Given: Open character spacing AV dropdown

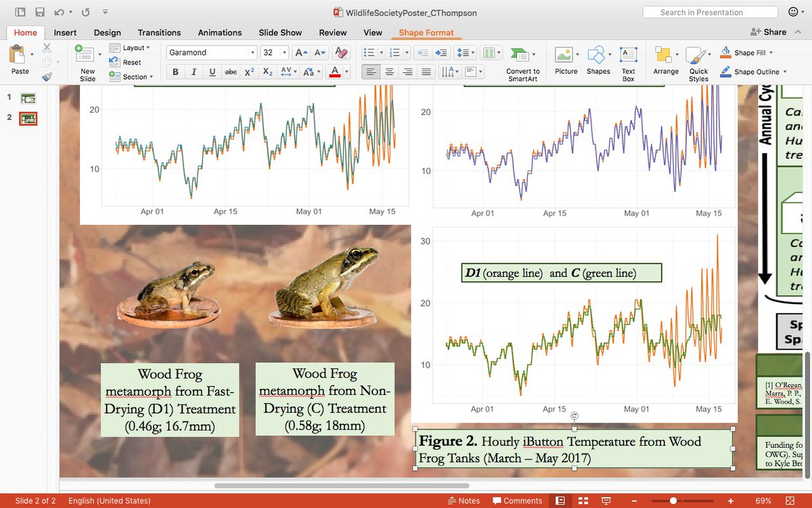Looking at the screenshot, I should coord(288,72).
